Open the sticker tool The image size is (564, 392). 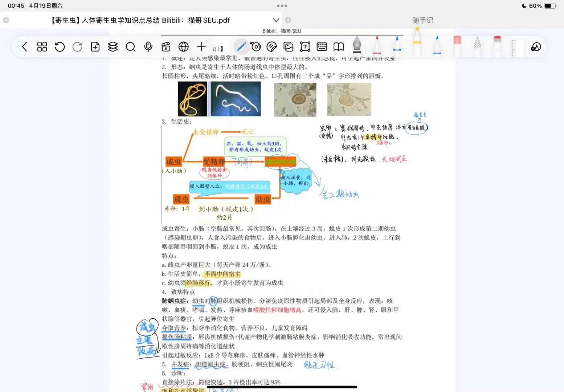point(271,47)
